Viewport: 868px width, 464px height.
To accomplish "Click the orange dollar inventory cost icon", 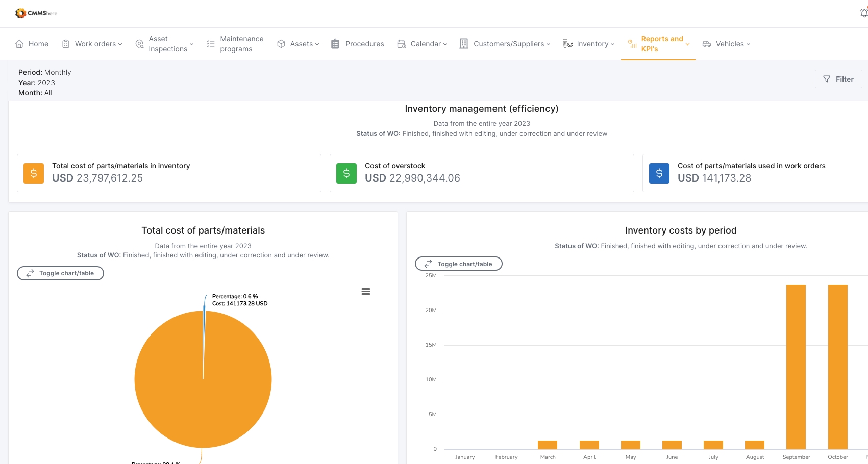I will pyautogui.click(x=34, y=173).
